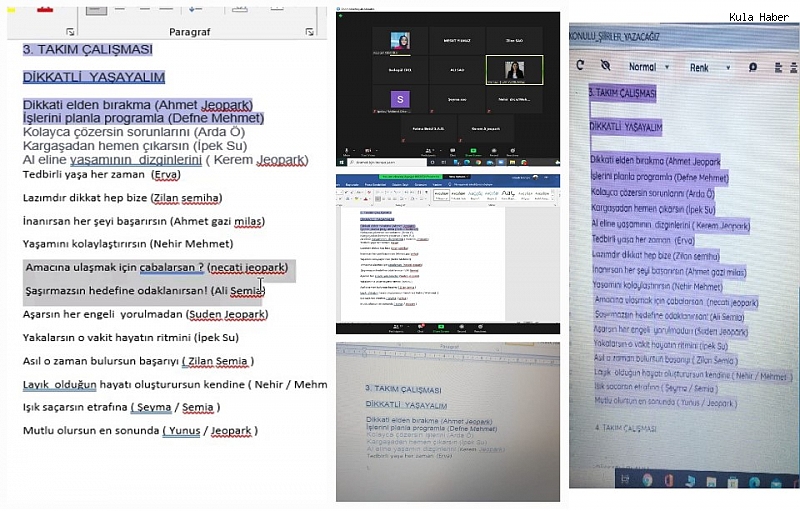Open the Normal style dropdown in right photo
The image size is (800, 511).
648,67
